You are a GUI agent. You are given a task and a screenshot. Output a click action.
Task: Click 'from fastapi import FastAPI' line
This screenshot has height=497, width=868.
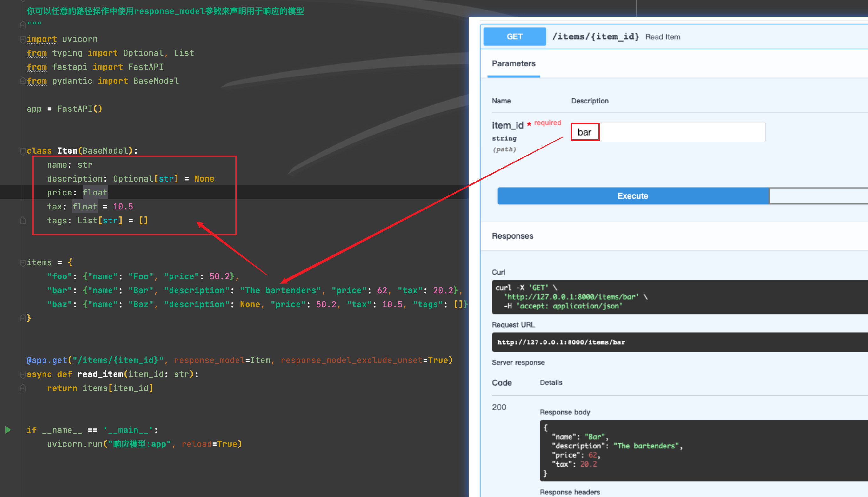[95, 67]
